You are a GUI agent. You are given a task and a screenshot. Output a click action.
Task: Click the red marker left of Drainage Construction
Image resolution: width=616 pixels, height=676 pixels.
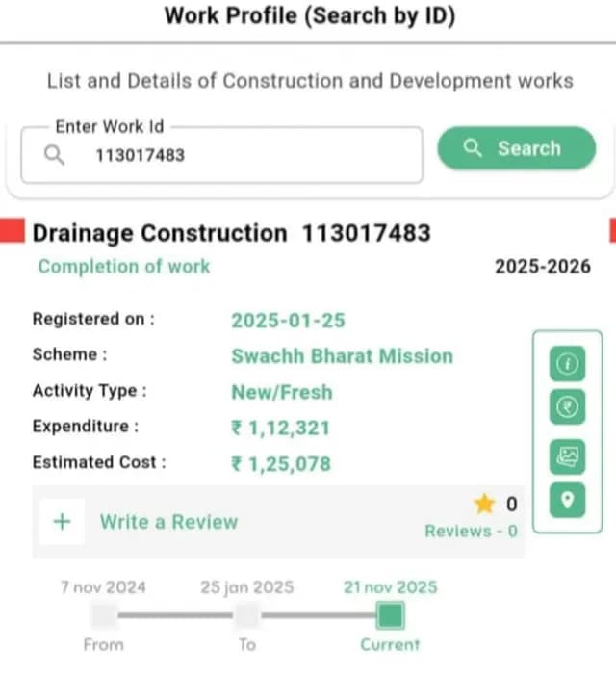pos(12,231)
